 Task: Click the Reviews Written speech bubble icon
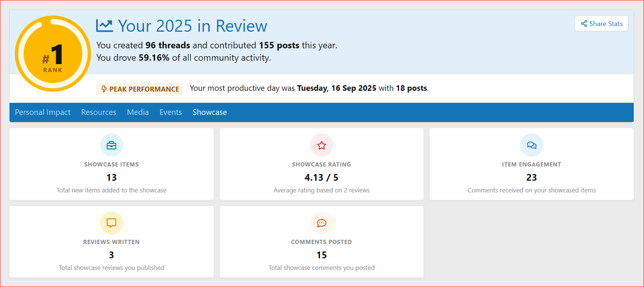pyautogui.click(x=112, y=223)
